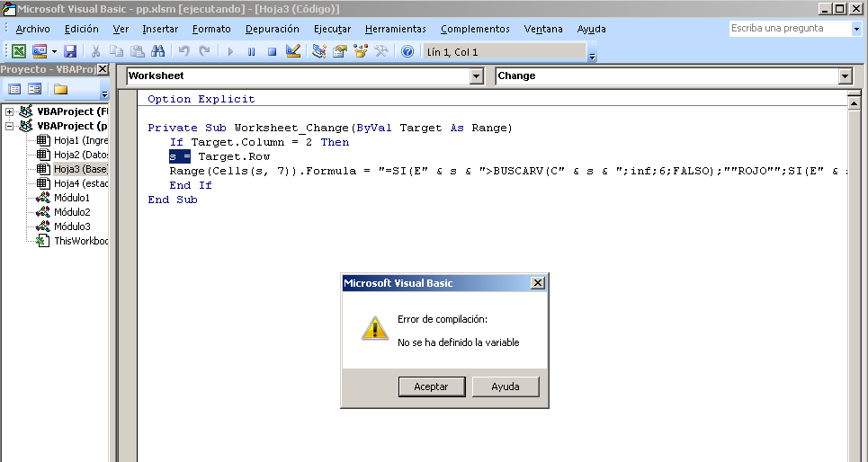Toggle Folders icon in Project pane
The image size is (868, 462).
click(x=60, y=89)
